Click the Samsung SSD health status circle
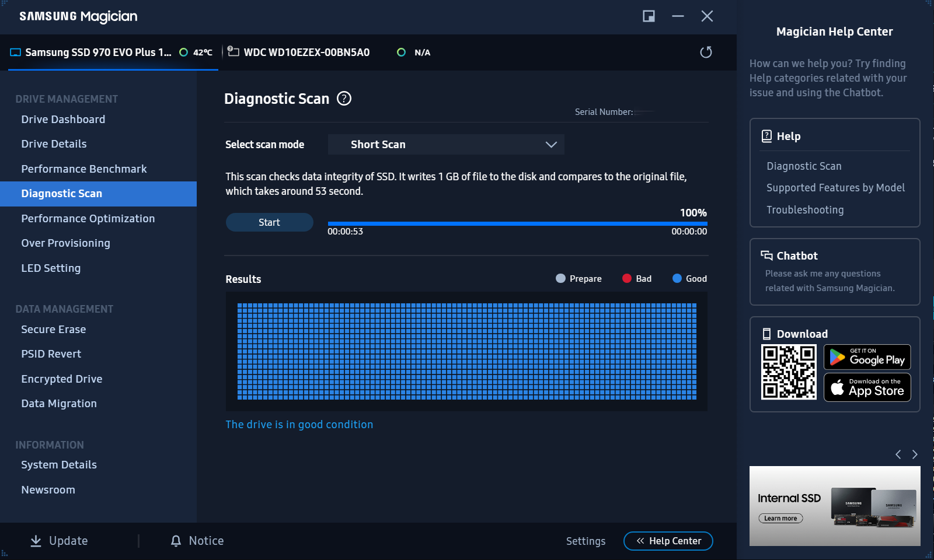The image size is (934, 560). [183, 52]
